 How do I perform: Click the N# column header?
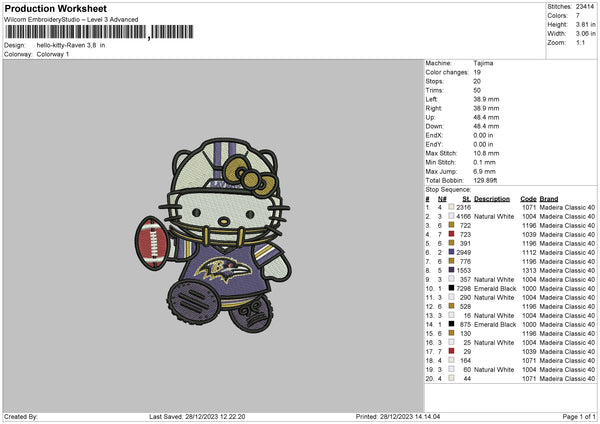(442, 199)
